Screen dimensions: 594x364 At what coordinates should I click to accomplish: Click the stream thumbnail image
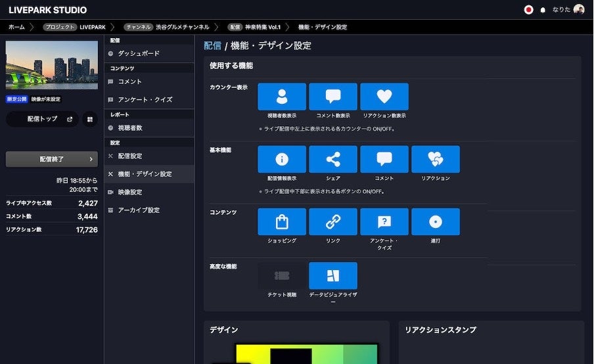click(51, 65)
